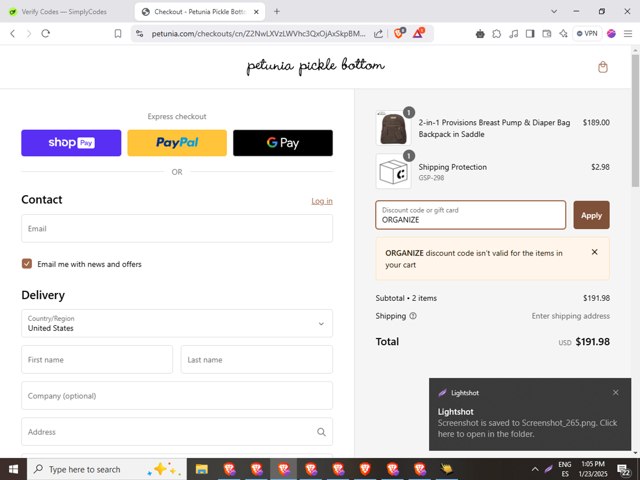Click the Address field
Viewport: 640px width, 480px height.
click(x=177, y=431)
